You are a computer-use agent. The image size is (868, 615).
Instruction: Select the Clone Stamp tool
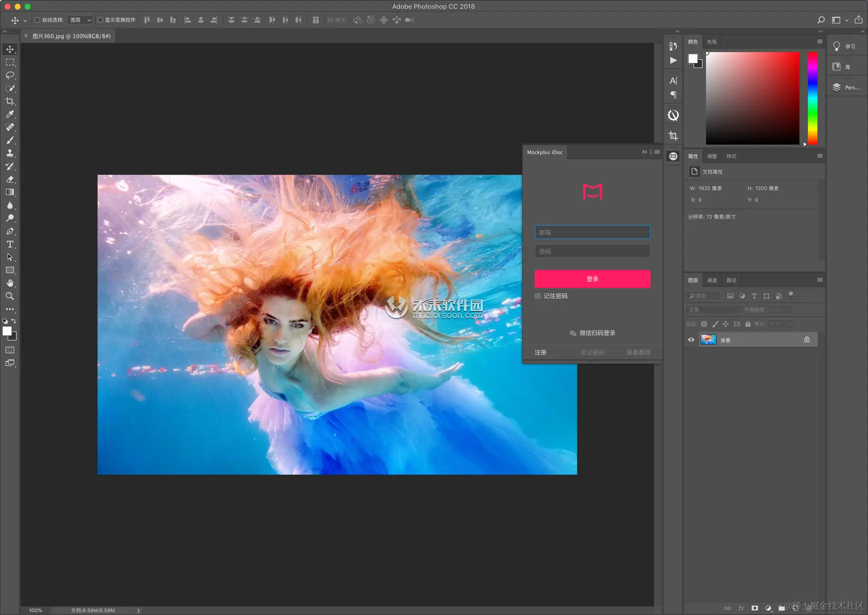(10, 153)
